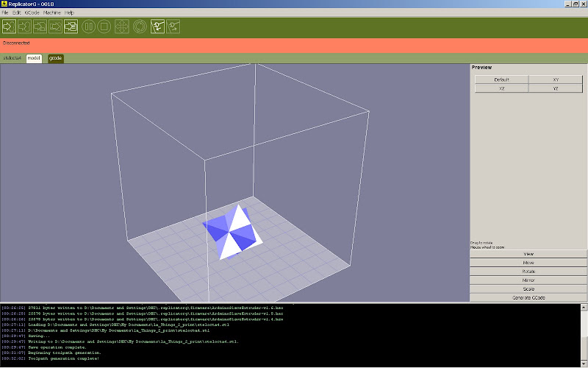
Task: Open the Edit menu
Action: pos(16,13)
